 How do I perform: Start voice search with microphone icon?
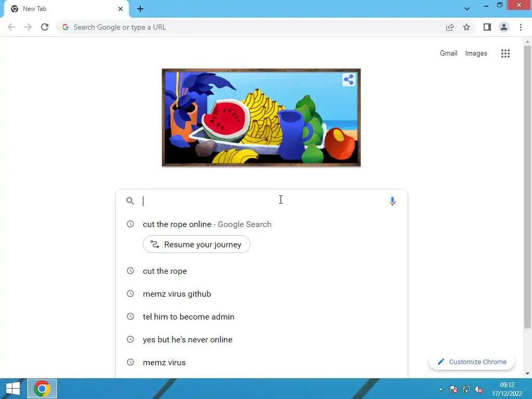[x=392, y=201]
